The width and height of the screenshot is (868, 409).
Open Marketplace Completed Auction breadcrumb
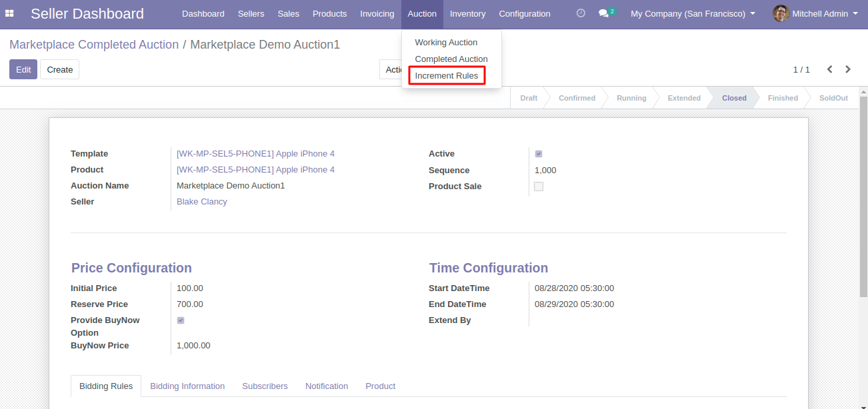[x=94, y=45]
